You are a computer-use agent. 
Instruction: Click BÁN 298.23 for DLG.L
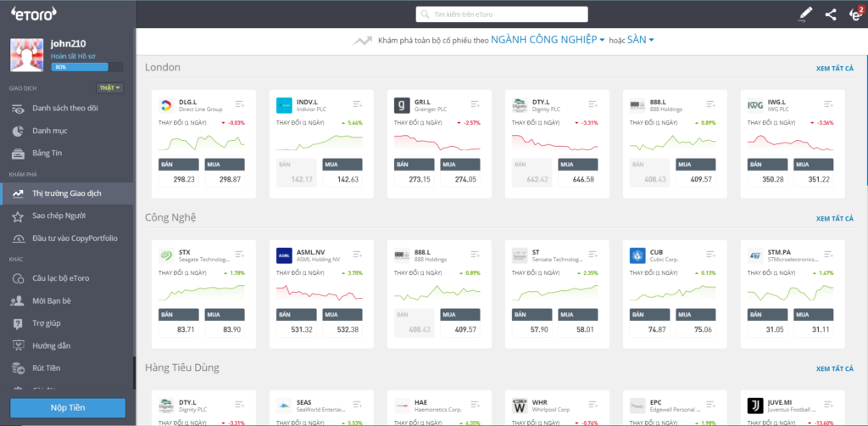tap(178, 172)
